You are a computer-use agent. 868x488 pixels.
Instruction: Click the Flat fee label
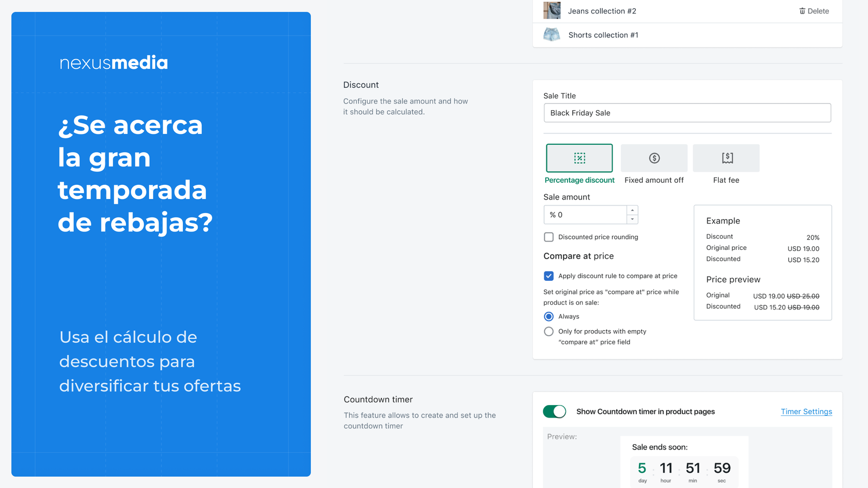(x=726, y=180)
